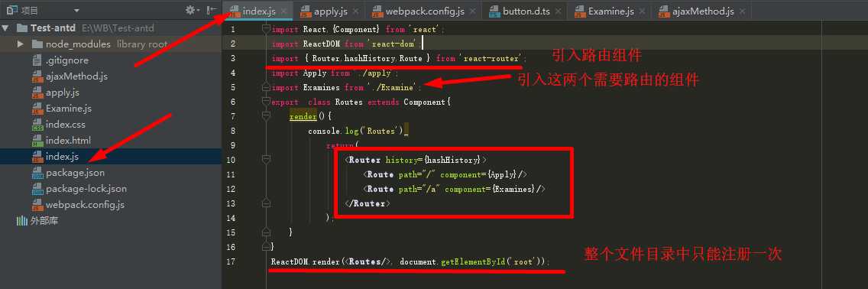The height and width of the screenshot is (289, 868).
Task: Click line number 9 in the gutter
Action: [233, 145]
